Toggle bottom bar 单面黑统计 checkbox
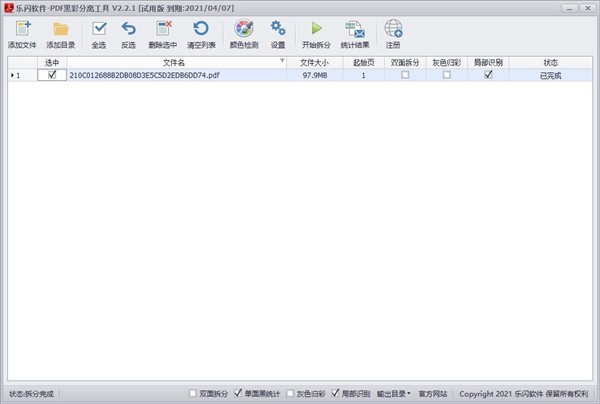This screenshot has width=600, height=404. point(238,393)
